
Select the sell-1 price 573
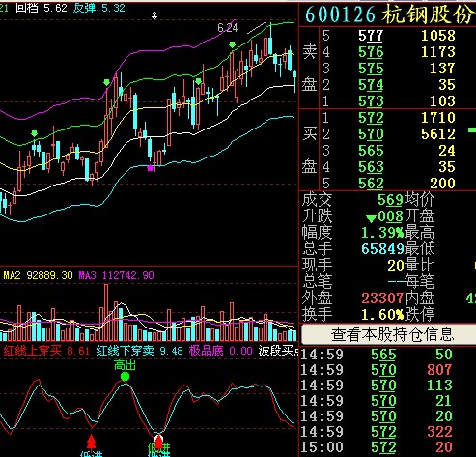pyautogui.click(x=371, y=101)
